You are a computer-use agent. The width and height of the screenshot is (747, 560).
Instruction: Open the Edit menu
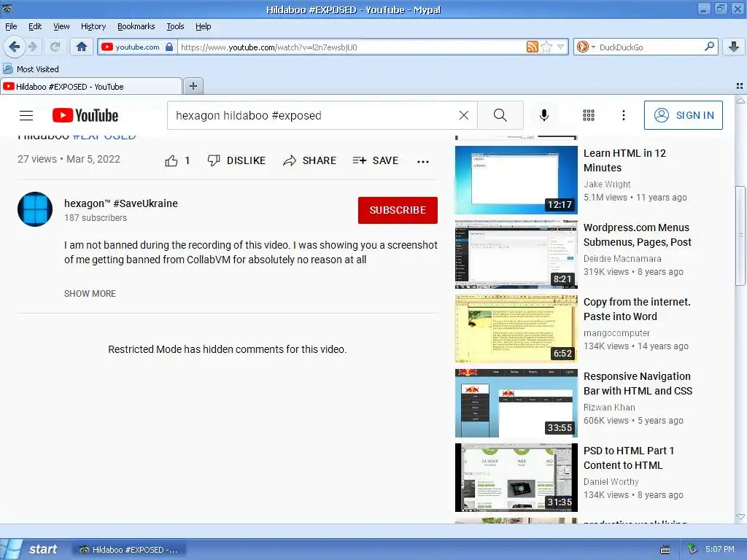[35, 26]
